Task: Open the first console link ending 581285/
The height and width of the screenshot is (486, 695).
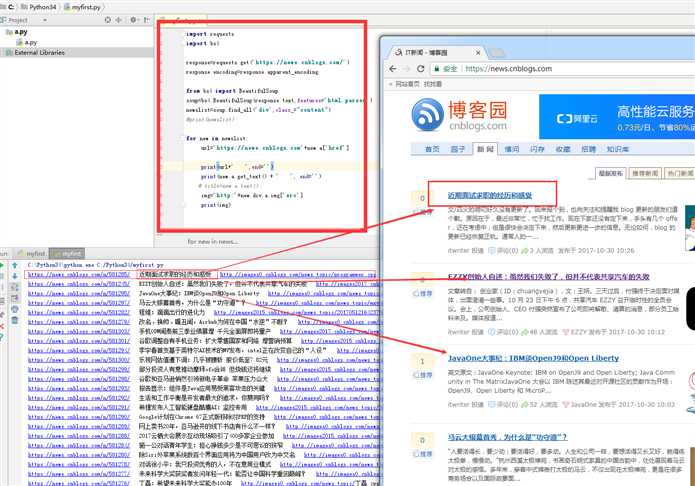Action: click(79, 274)
